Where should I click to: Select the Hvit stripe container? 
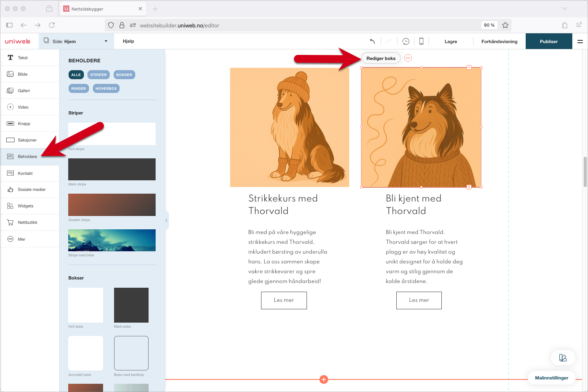click(x=112, y=134)
